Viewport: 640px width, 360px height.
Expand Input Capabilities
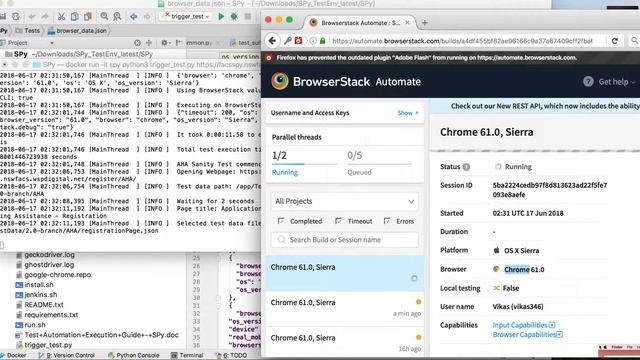tap(524, 325)
